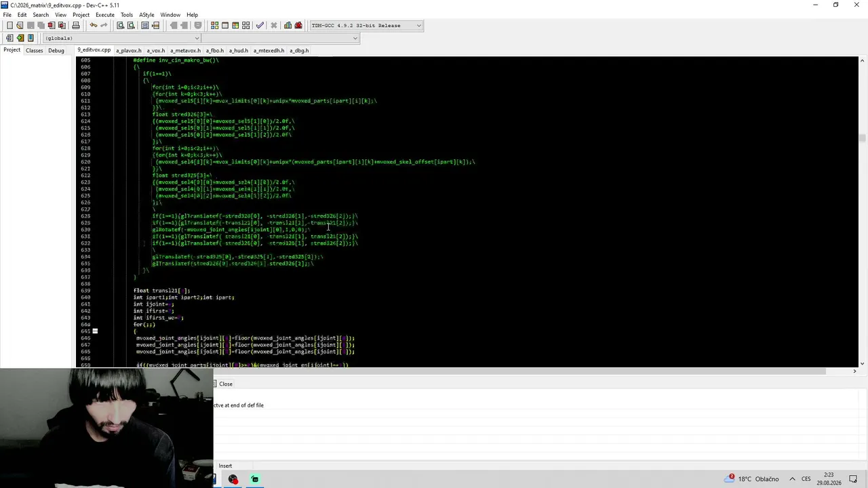Open the (globals) class dropdown
Viewport: 868px width, 488px height.
pyautogui.click(x=121, y=38)
